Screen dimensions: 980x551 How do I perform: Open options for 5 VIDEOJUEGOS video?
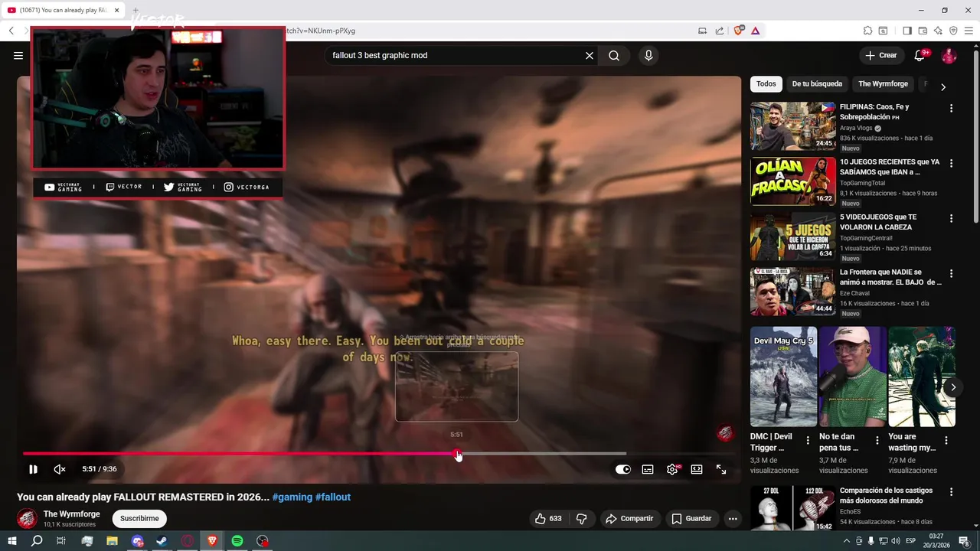(x=952, y=218)
